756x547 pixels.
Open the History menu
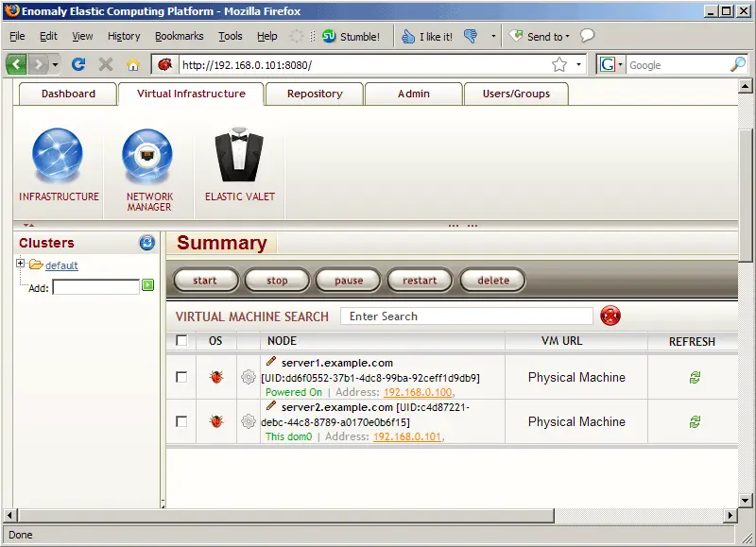point(124,36)
